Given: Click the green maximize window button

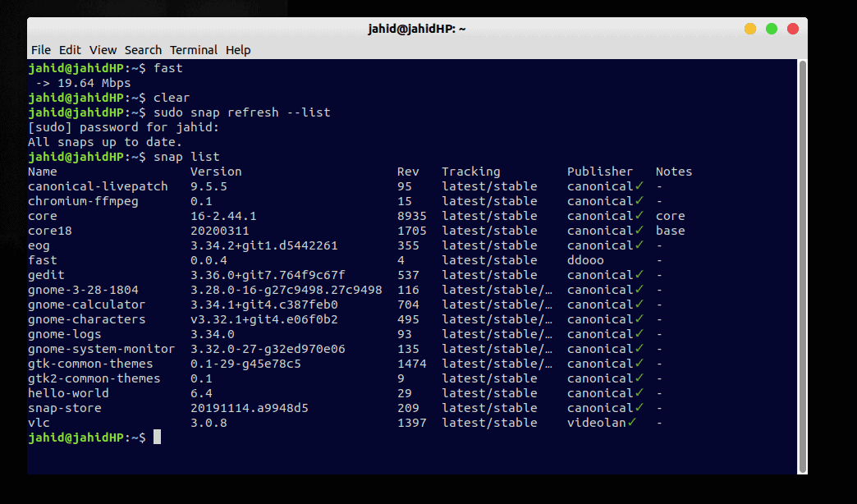Looking at the screenshot, I should coord(771,29).
